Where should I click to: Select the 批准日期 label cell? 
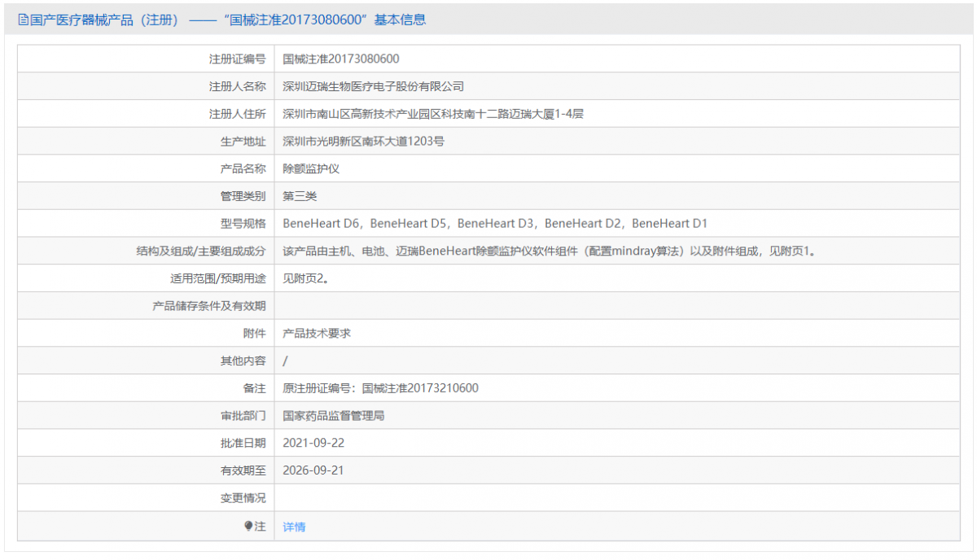pyautogui.click(x=147, y=443)
